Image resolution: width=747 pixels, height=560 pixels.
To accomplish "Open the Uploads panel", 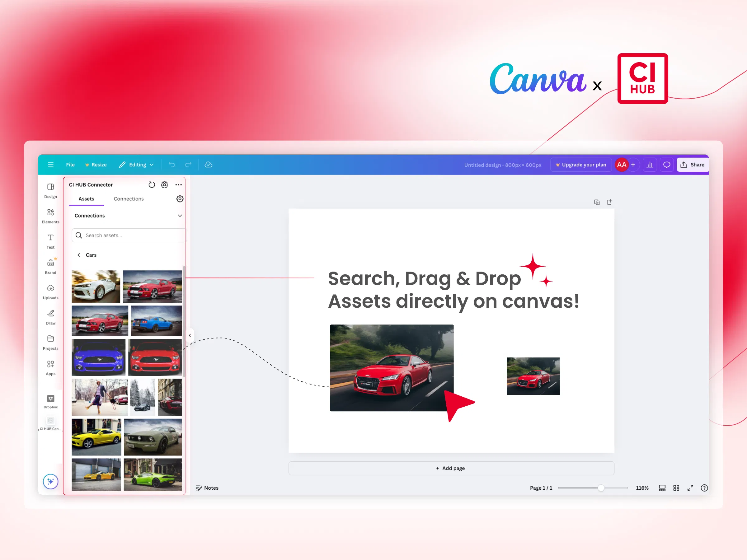I will [x=50, y=292].
